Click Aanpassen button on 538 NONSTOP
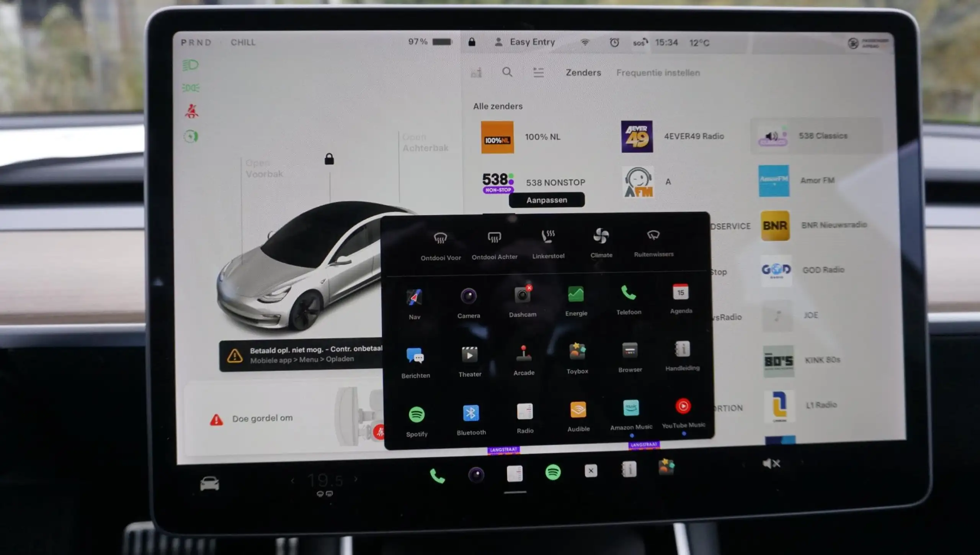 [x=547, y=200]
